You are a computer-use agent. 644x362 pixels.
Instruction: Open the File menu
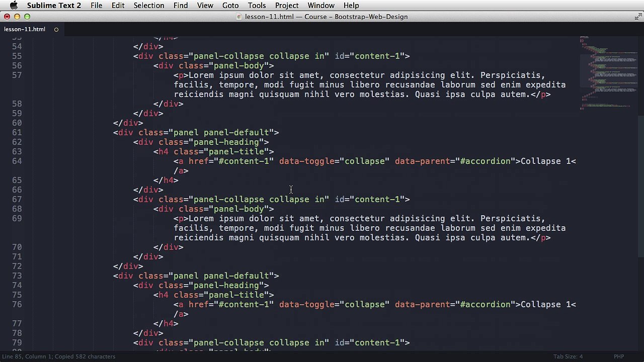pos(97,6)
